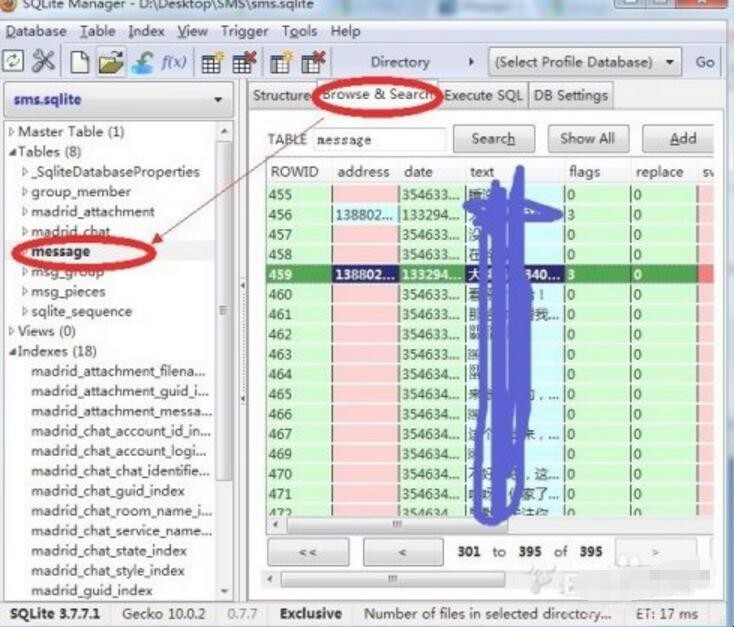Viewport: 734px width, 627px height.
Task: Sort by the address column header
Action: pyautogui.click(x=366, y=172)
